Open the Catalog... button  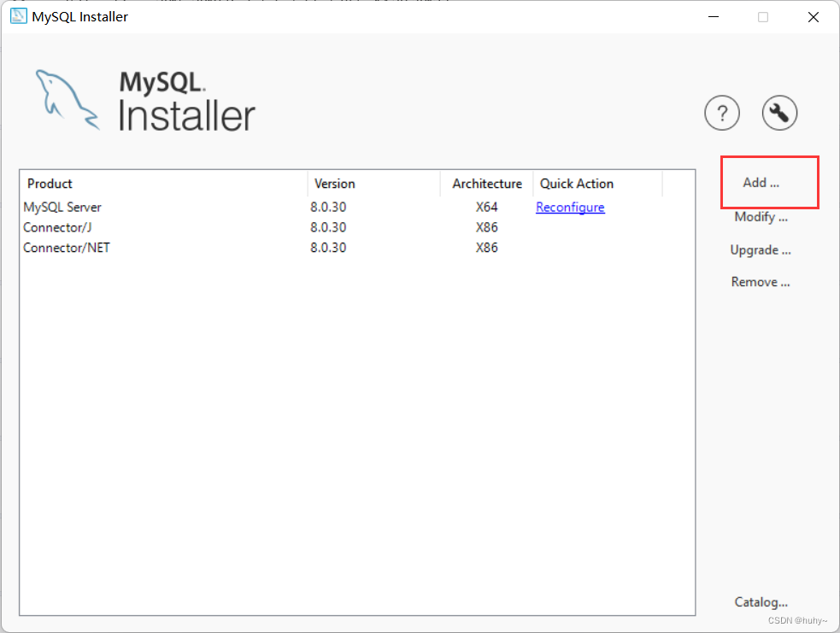pos(761,602)
